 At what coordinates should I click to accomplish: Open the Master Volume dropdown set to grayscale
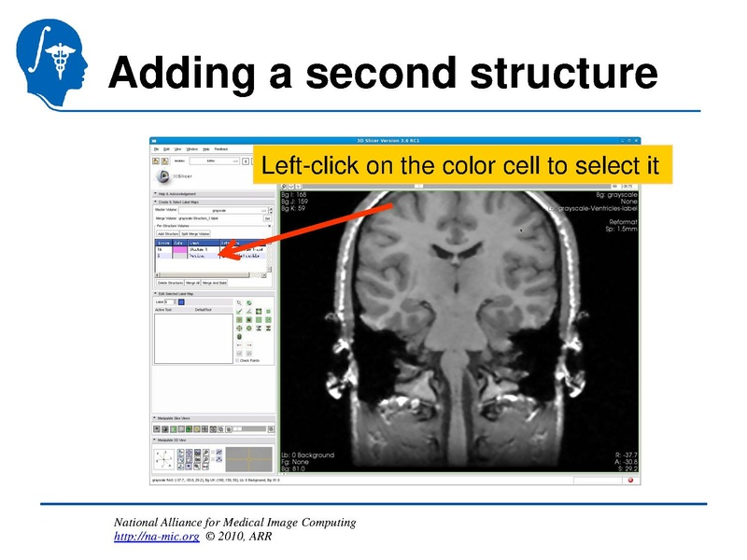pos(219,211)
